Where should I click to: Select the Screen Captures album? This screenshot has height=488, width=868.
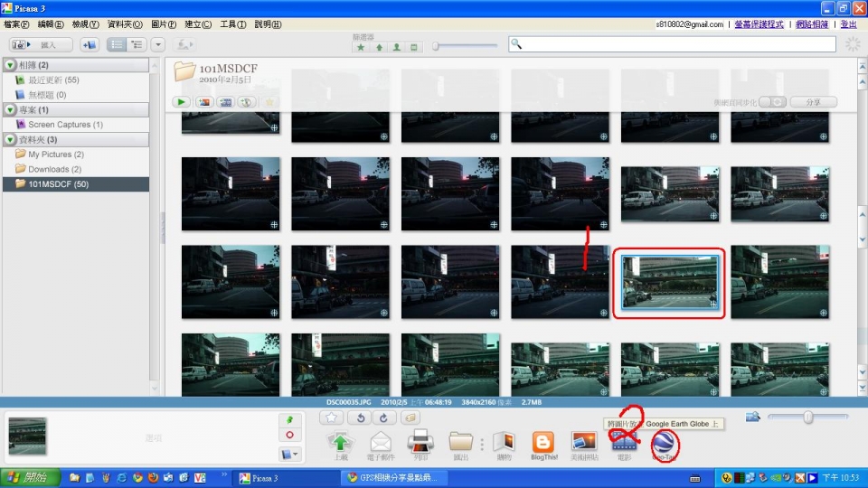tap(64, 125)
